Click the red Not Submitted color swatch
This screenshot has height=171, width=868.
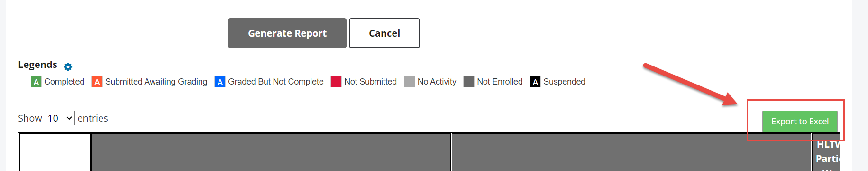pyautogui.click(x=336, y=82)
